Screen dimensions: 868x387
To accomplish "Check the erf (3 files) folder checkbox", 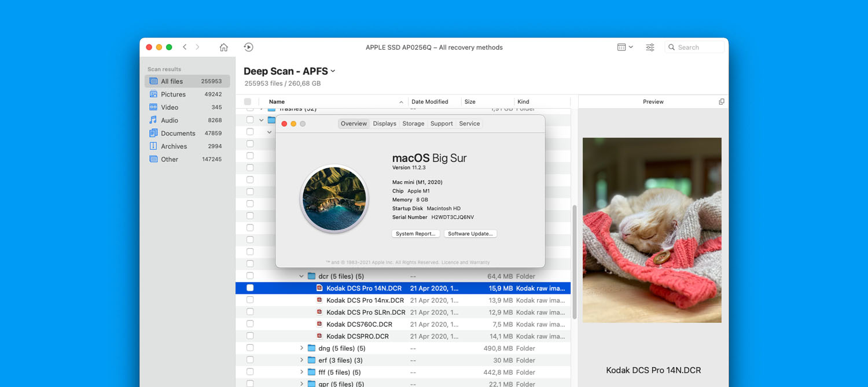I will point(250,360).
